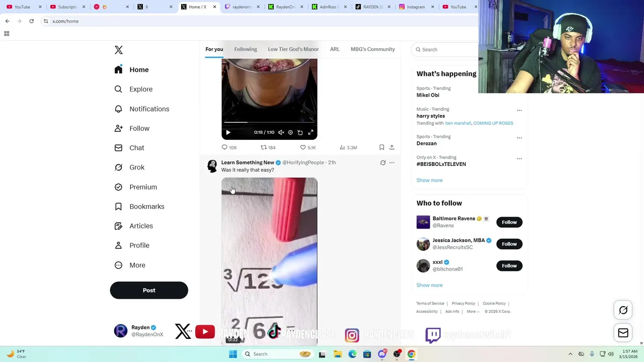
Task: Follow the xxxl account
Action: point(509,265)
